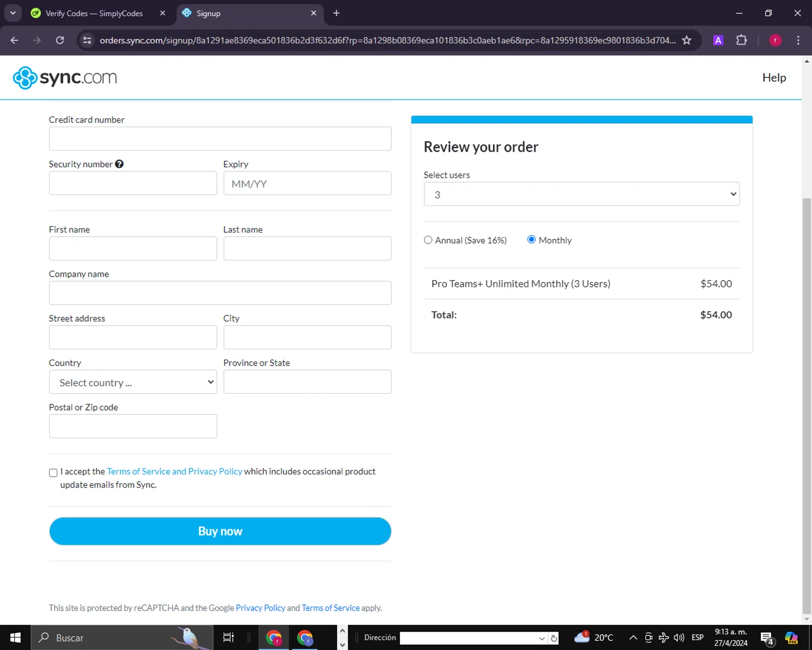The height and width of the screenshot is (650, 812).
Task: Open the security number help icon
Action: 119,164
